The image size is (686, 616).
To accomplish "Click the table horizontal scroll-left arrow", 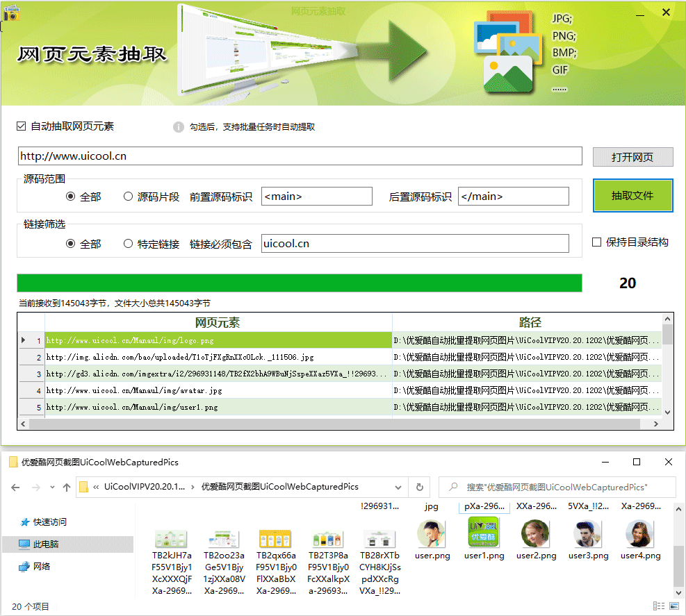I will [23, 424].
